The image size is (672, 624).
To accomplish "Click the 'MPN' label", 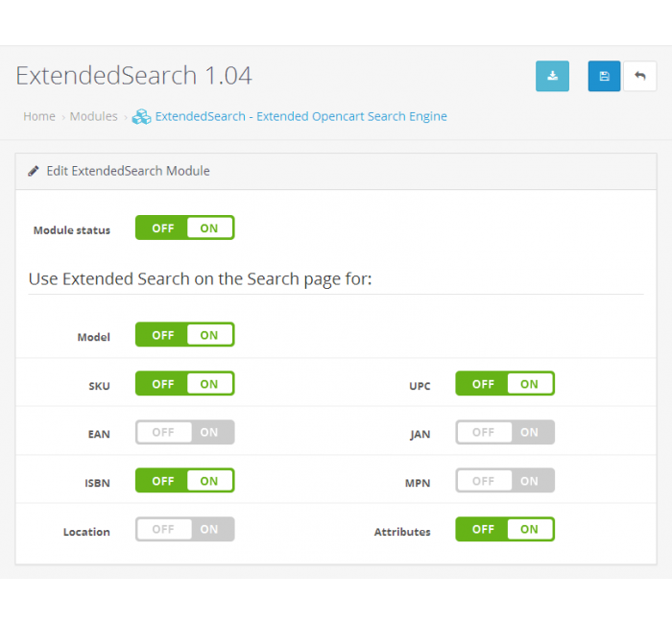I will click(x=418, y=484).
